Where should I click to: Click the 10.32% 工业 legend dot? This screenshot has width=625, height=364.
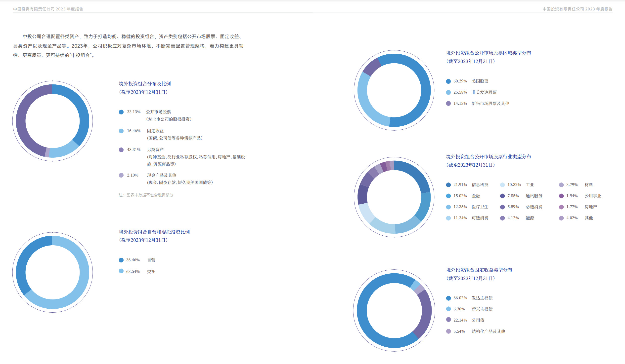coord(502,185)
